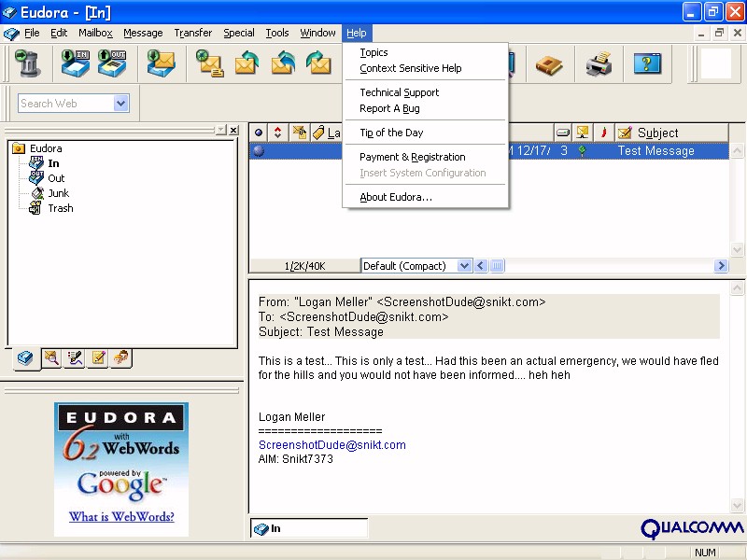Image resolution: width=747 pixels, height=560 pixels.
Task: Sort by the Status column blue dot header
Action: pyautogui.click(x=259, y=133)
